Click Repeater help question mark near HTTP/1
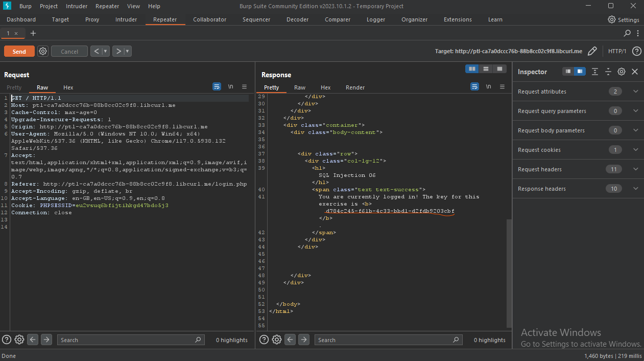 (x=636, y=51)
